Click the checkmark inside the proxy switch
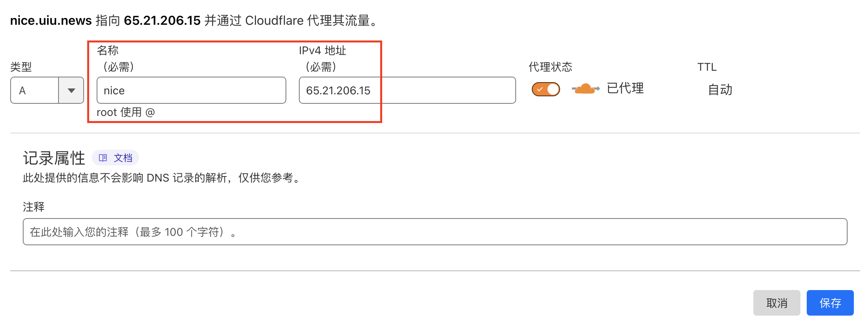 [540, 90]
